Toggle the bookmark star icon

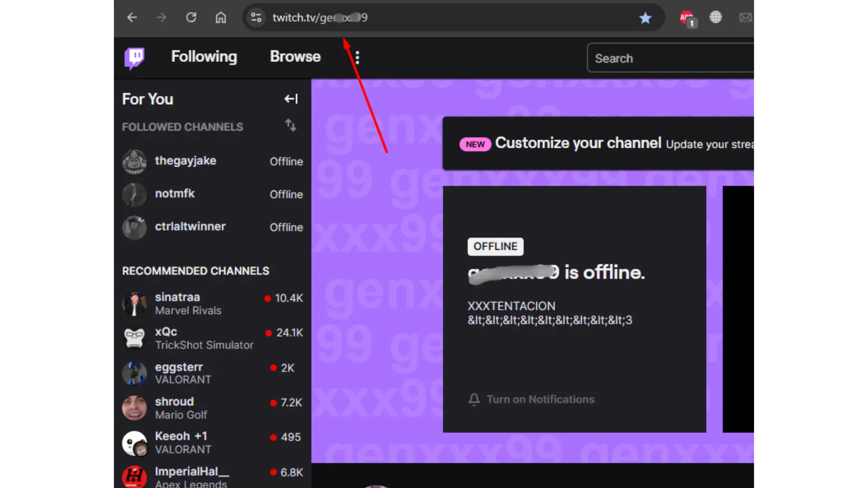pyautogui.click(x=645, y=18)
